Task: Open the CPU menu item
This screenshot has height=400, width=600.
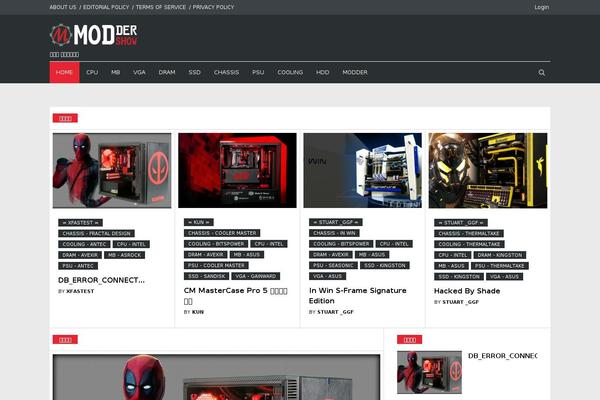Action: 92,72
